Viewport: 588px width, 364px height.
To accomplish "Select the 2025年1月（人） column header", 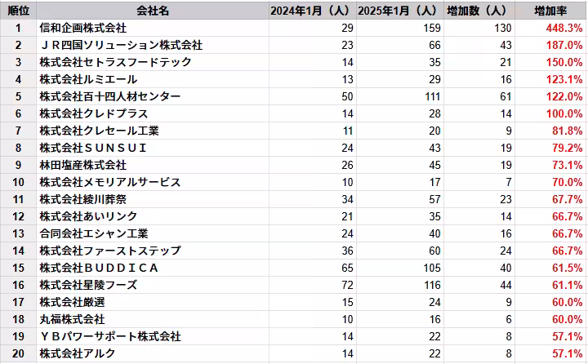I will click(399, 11).
